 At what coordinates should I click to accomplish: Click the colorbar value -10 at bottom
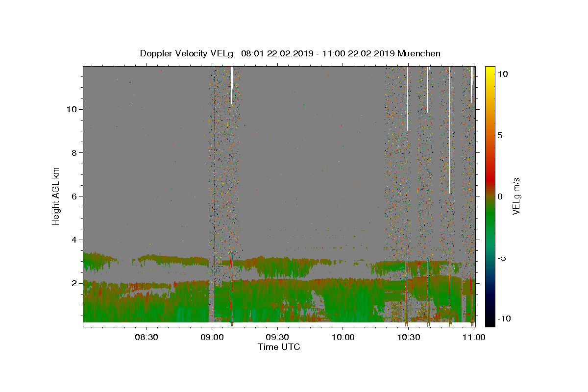point(504,318)
